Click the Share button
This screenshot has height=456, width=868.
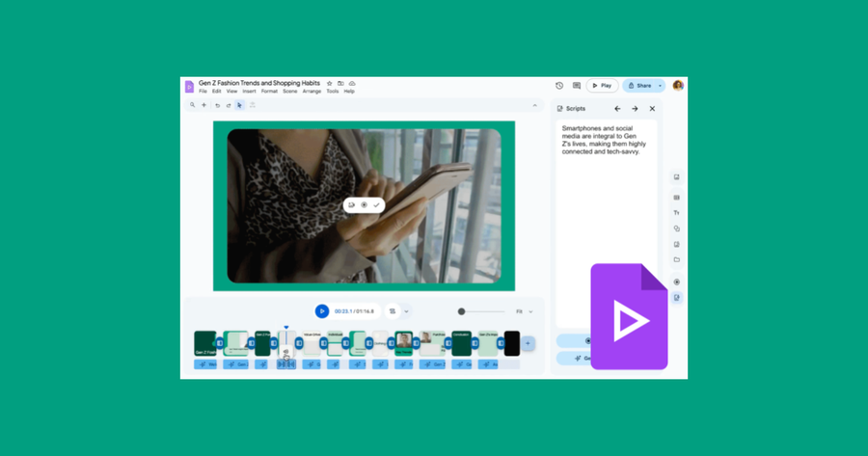(639, 86)
